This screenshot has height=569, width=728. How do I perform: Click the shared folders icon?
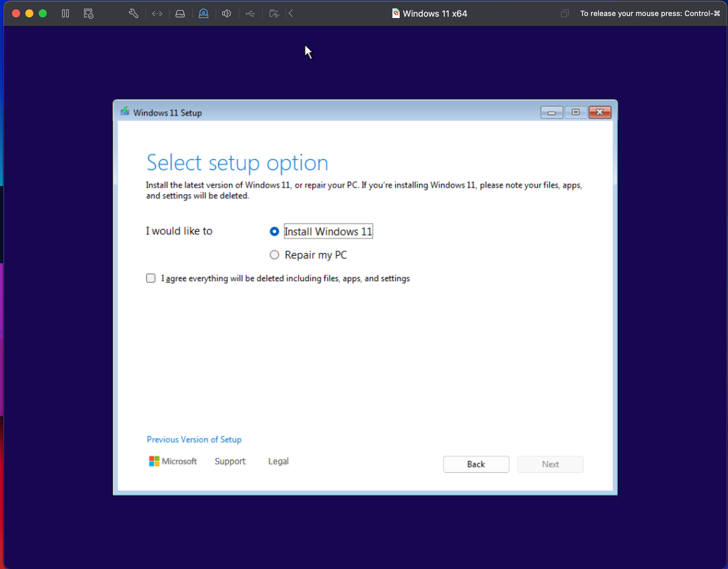274,13
